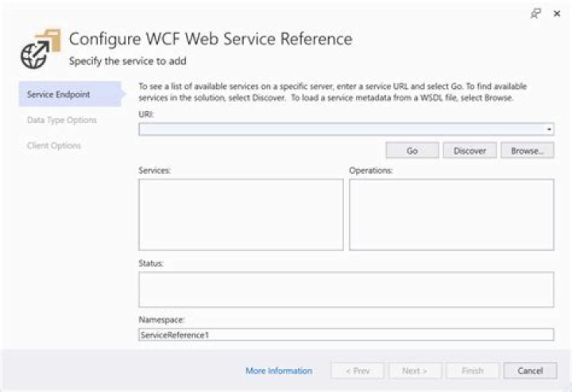Click the 'Configure WCF Web Service Reference' heading
This screenshot has width=572, height=392.
pos(211,39)
